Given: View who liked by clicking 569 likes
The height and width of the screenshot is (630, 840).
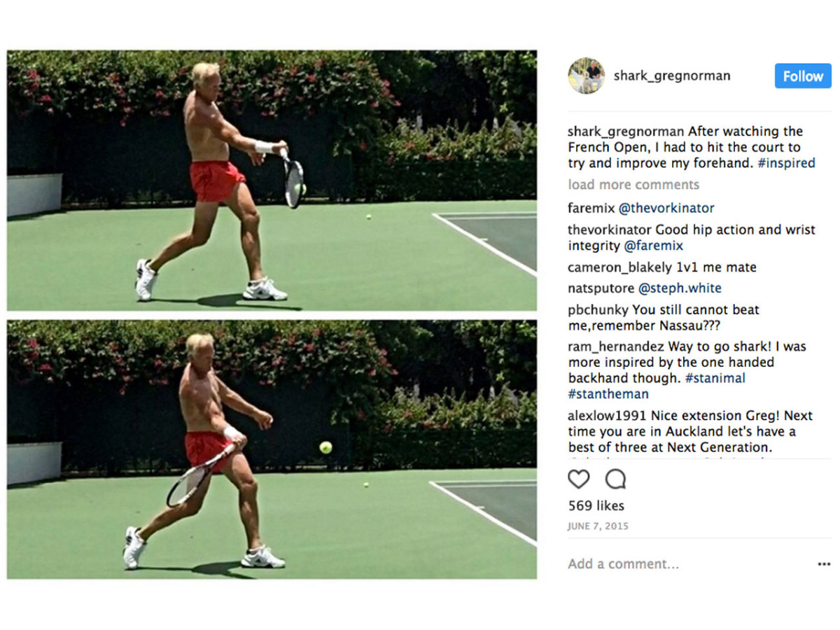Looking at the screenshot, I should point(596,505).
